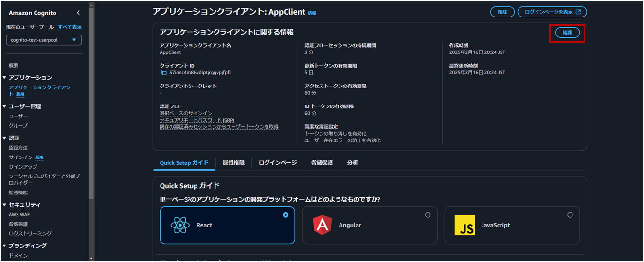Viewport: 644px width, 262px height.
Task: Open 認証方法 in the sidebar
Action: pos(18,148)
